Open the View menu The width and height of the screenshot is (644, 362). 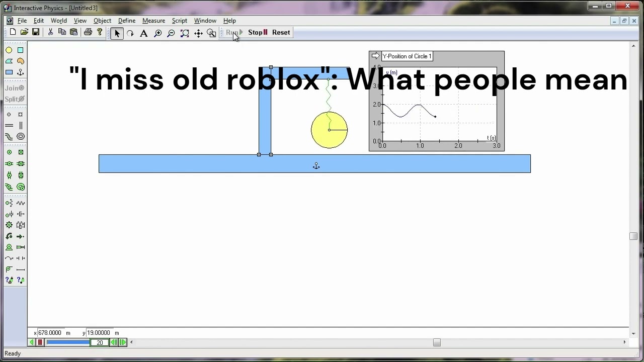[80, 21]
